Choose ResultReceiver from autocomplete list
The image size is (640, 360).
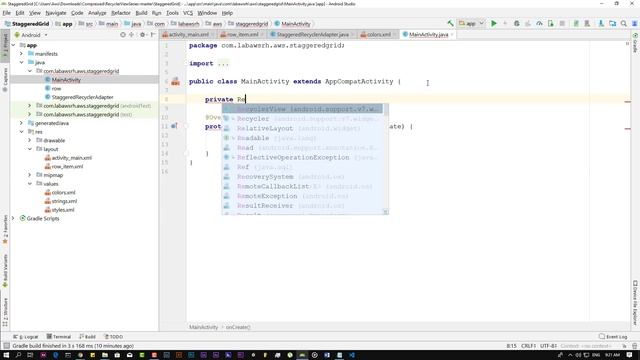point(302,206)
